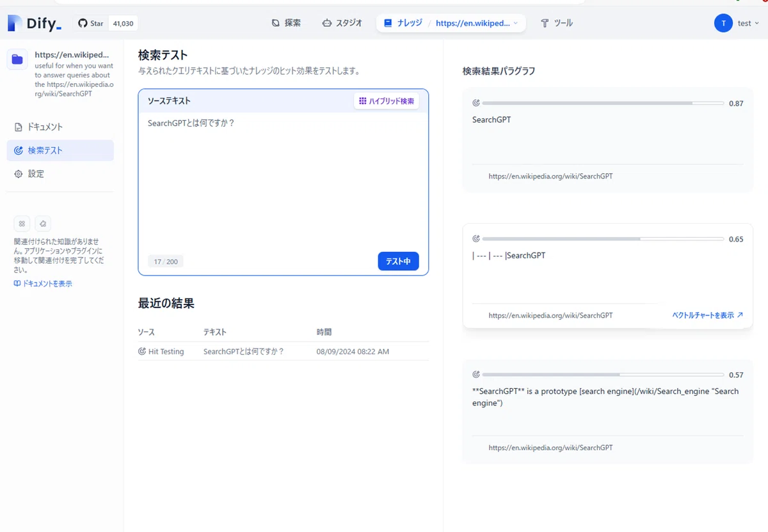Screen dimensions: 768x532
Task: Open the | --- | --- |SearchGPT result paragraph
Action: pos(509,256)
